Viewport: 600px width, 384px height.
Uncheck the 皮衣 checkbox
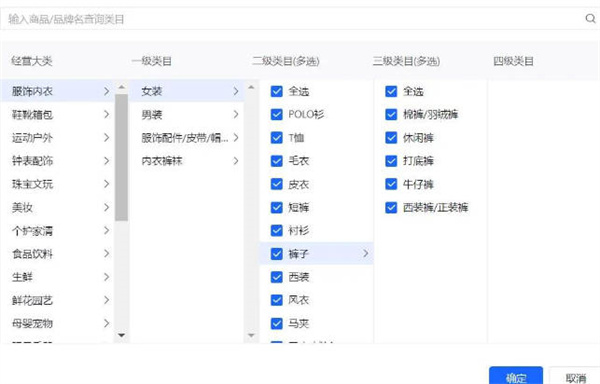click(276, 184)
